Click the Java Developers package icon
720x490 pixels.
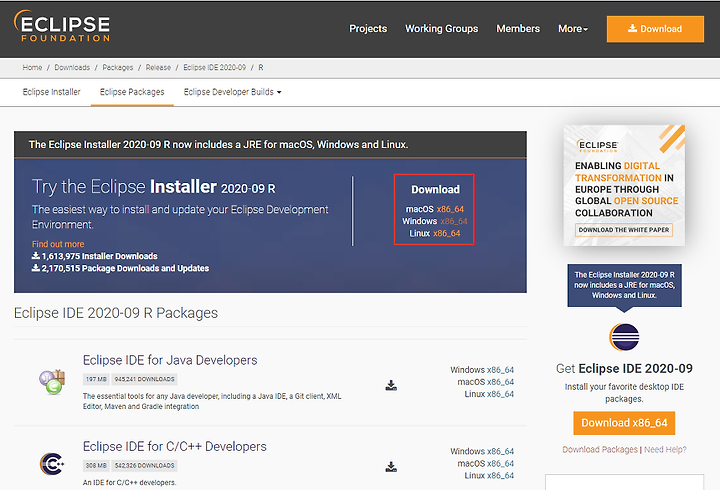52,382
